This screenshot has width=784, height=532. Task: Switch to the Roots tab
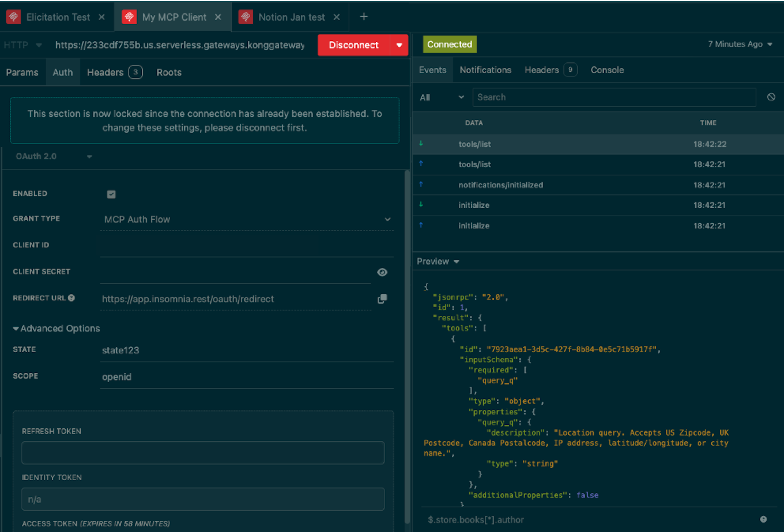point(169,72)
